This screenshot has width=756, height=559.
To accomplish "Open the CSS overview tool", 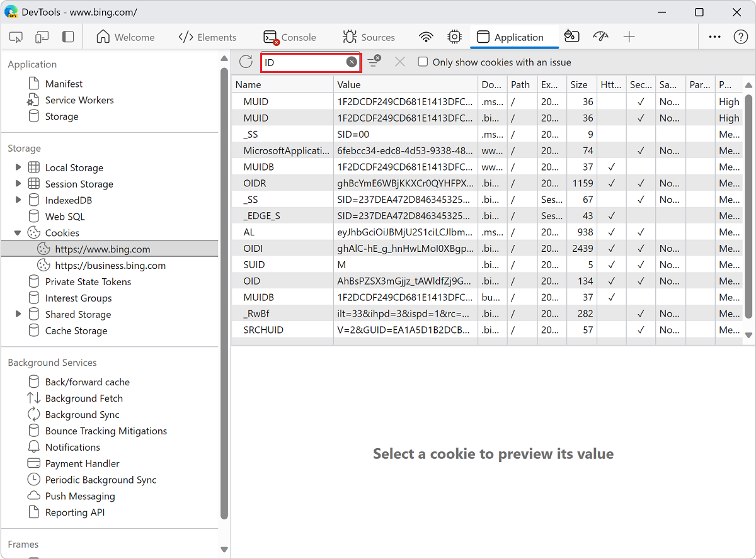I will tap(571, 37).
